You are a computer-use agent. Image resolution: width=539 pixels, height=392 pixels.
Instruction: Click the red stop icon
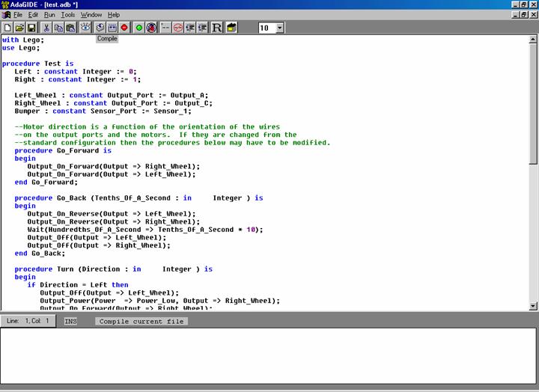point(124,28)
